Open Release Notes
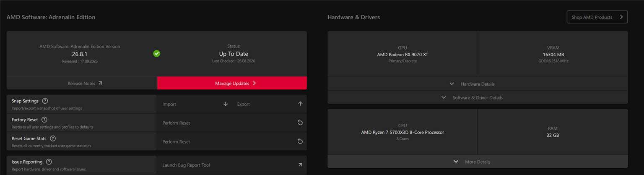The width and height of the screenshot is (644, 175). pos(82,83)
